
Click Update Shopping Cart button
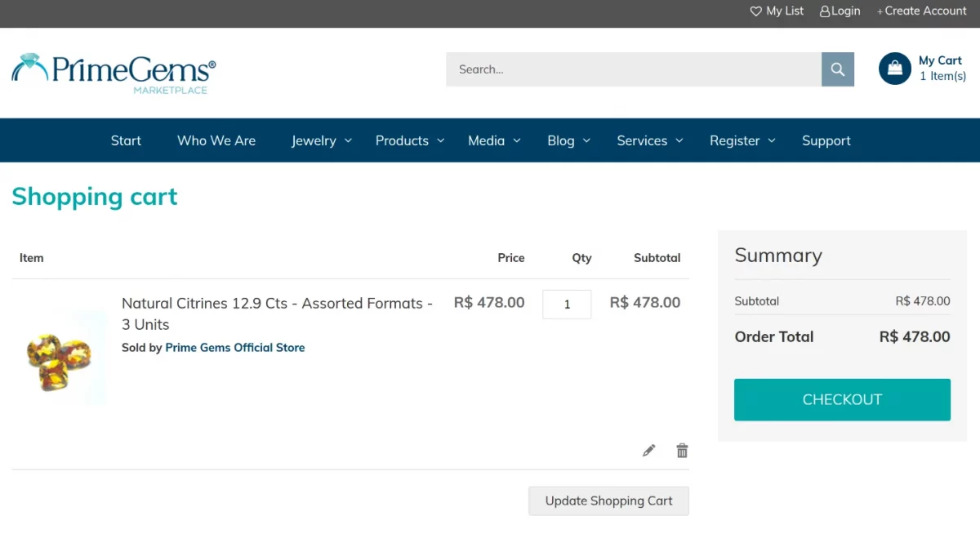608,501
